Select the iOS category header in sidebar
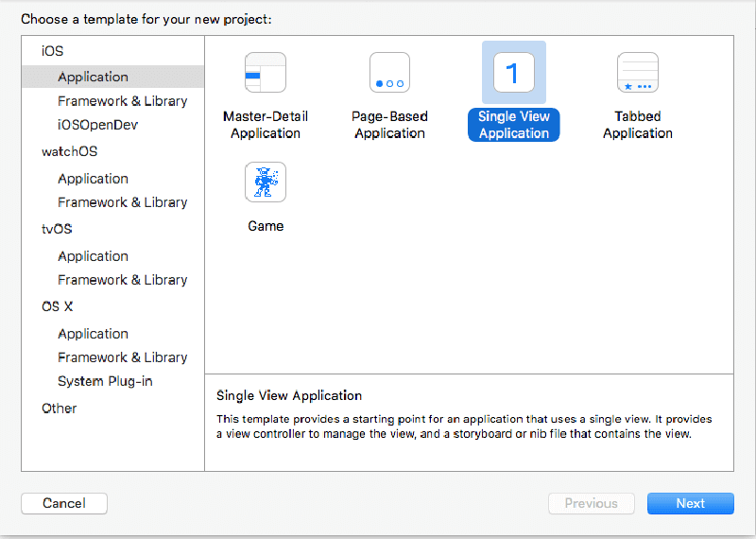Screen dimensions: 756x539 53,51
